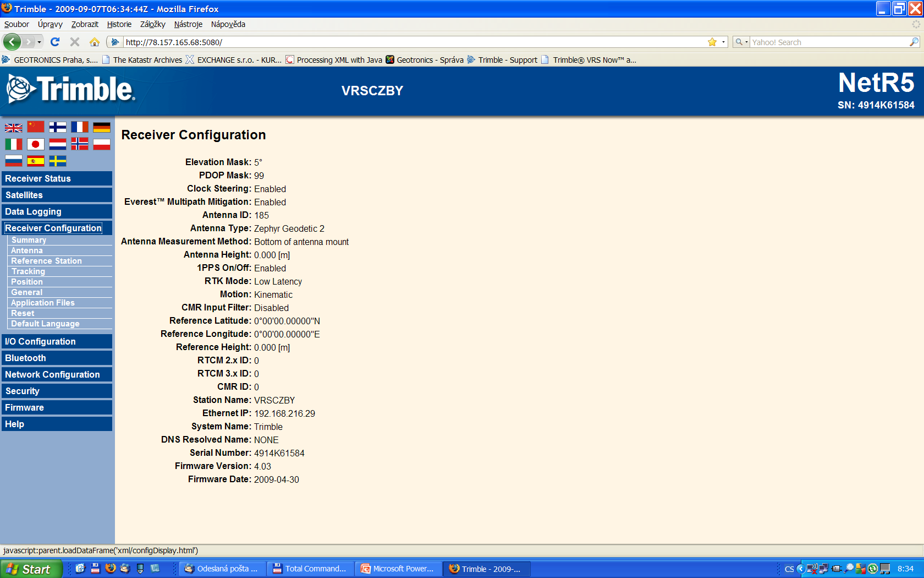The width and height of the screenshot is (924, 578).
Task: Open the Receiver Status section
Action: [57, 178]
